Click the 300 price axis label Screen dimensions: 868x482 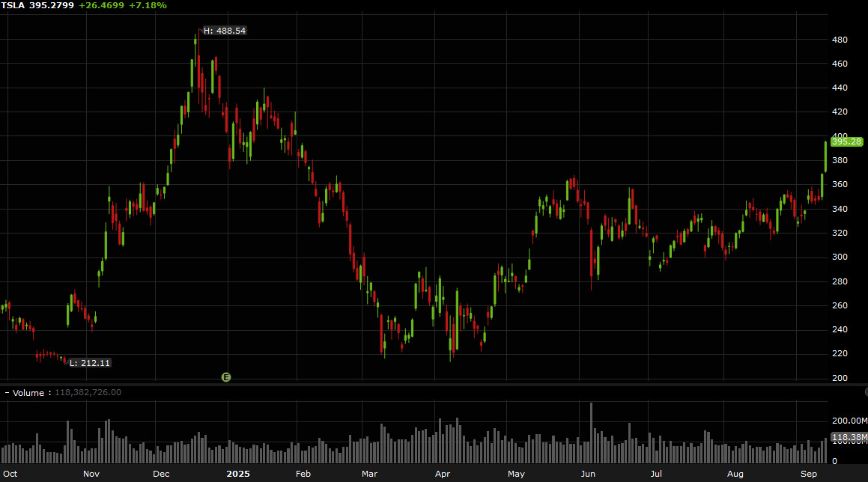pyautogui.click(x=840, y=257)
